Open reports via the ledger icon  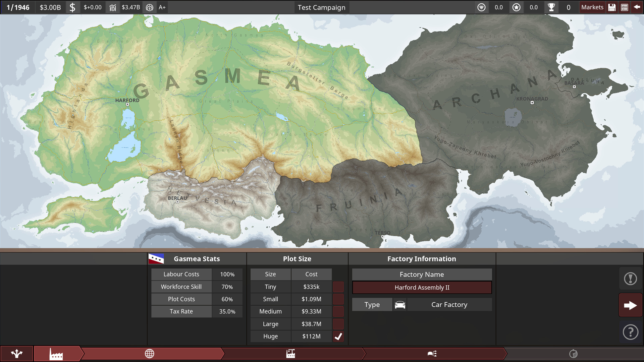pos(624,7)
